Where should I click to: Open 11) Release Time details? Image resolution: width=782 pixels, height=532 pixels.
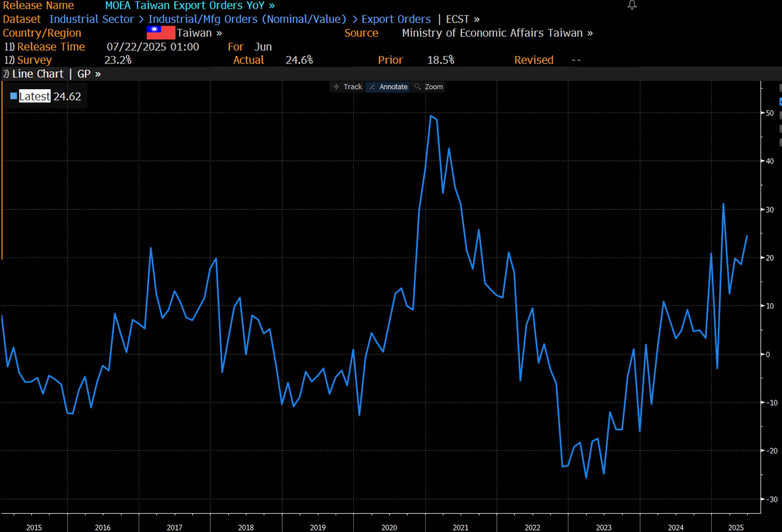point(45,47)
